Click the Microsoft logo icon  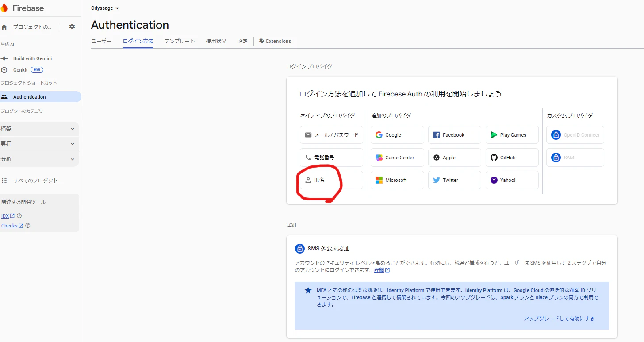click(x=379, y=180)
